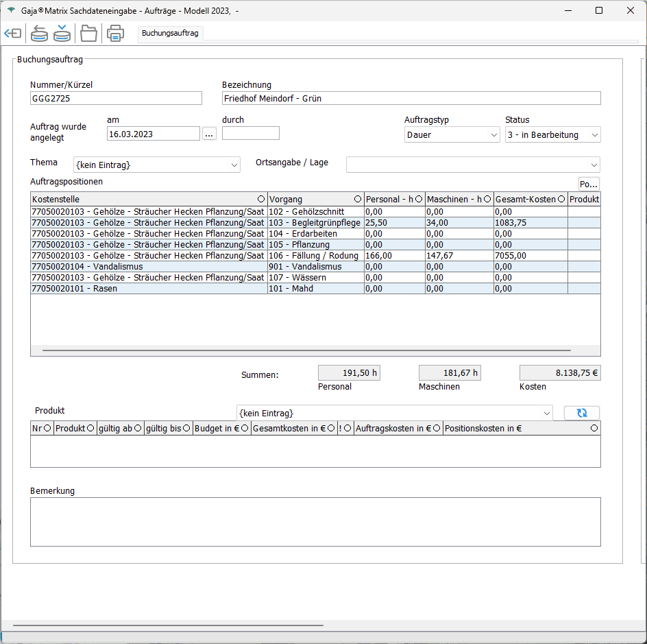The height and width of the screenshot is (644, 647).
Task: Click the Po... button above the table
Action: (x=589, y=184)
